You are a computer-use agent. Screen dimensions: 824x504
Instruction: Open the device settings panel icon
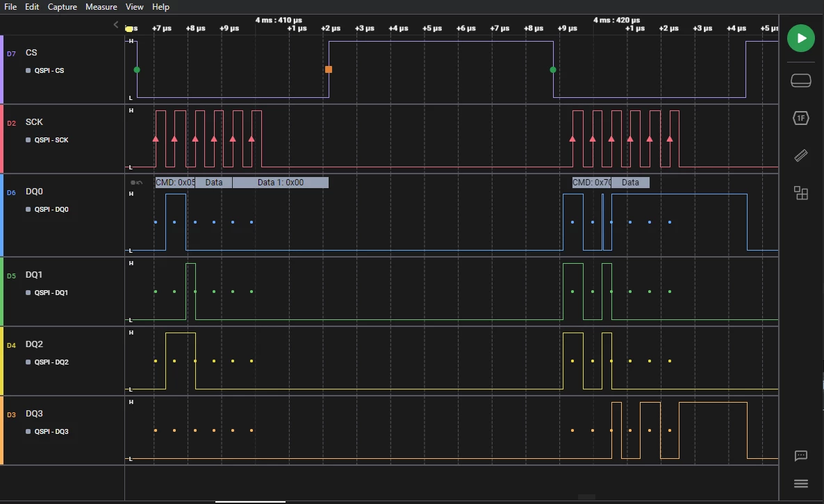coord(800,81)
